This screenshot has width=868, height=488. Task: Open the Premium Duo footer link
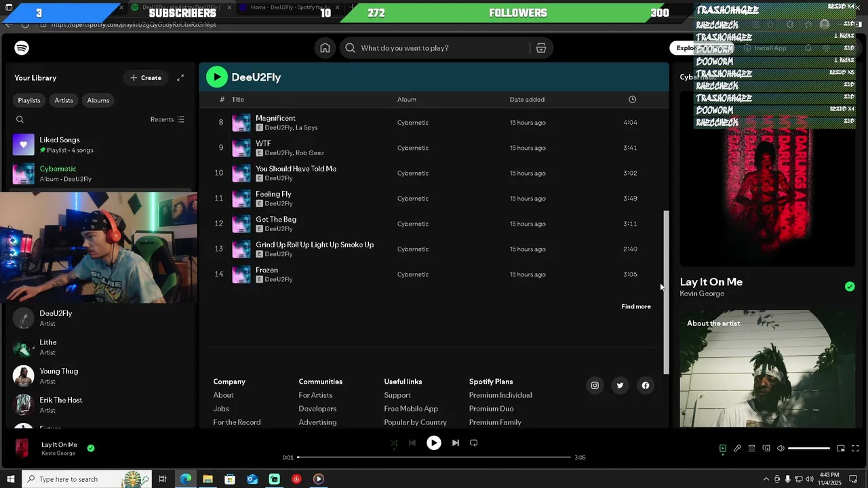click(491, 409)
